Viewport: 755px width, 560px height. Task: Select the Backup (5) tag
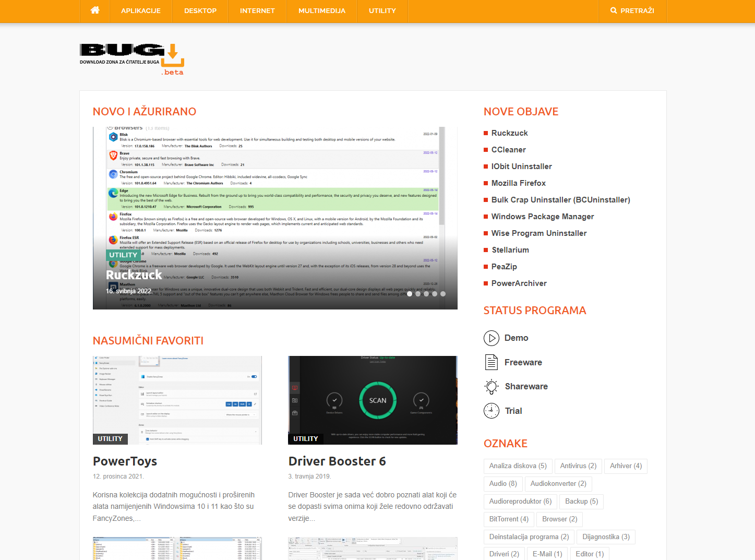tap(582, 502)
